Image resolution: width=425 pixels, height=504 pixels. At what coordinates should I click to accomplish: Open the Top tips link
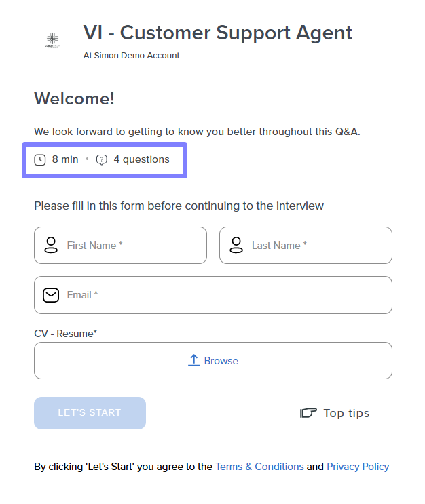point(346,413)
